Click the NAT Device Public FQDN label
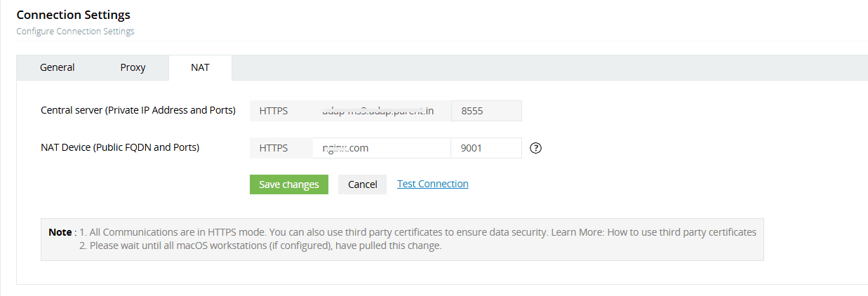Viewport: 868px width, 296px height. pos(120,147)
